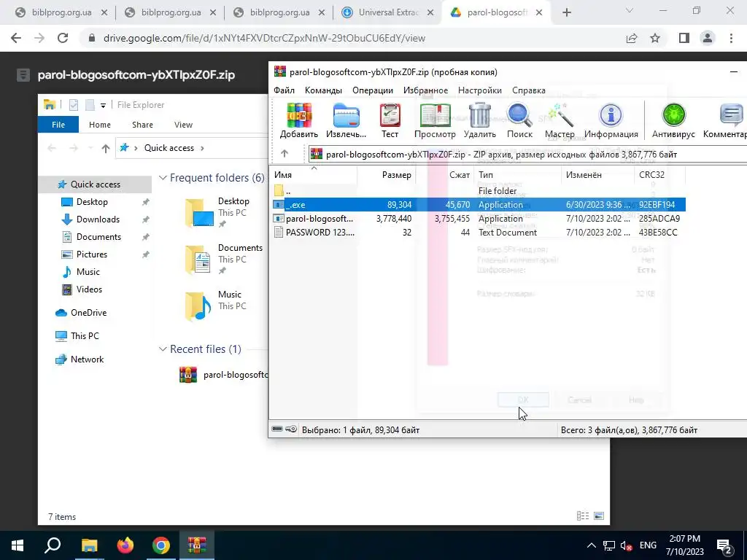
Task: Open the Quick Access Toolbar dropdown arrow
Action: coord(103,105)
